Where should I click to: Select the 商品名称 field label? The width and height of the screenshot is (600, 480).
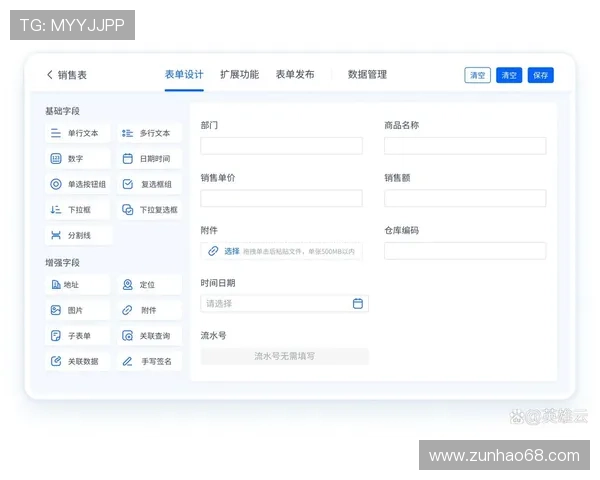pyautogui.click(x=401, y=125)
